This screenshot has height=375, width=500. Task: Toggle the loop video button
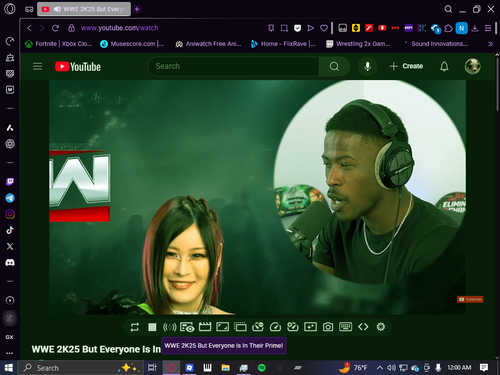coord(135,327)
